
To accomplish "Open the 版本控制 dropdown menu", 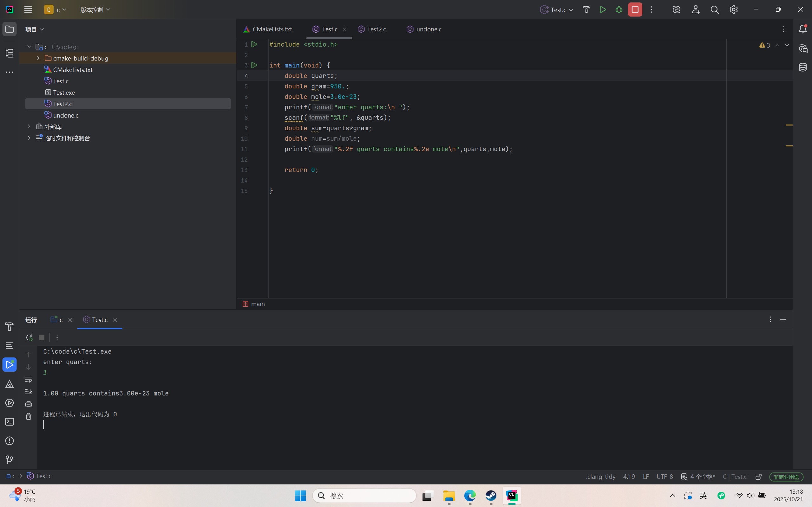I will 95,10.
